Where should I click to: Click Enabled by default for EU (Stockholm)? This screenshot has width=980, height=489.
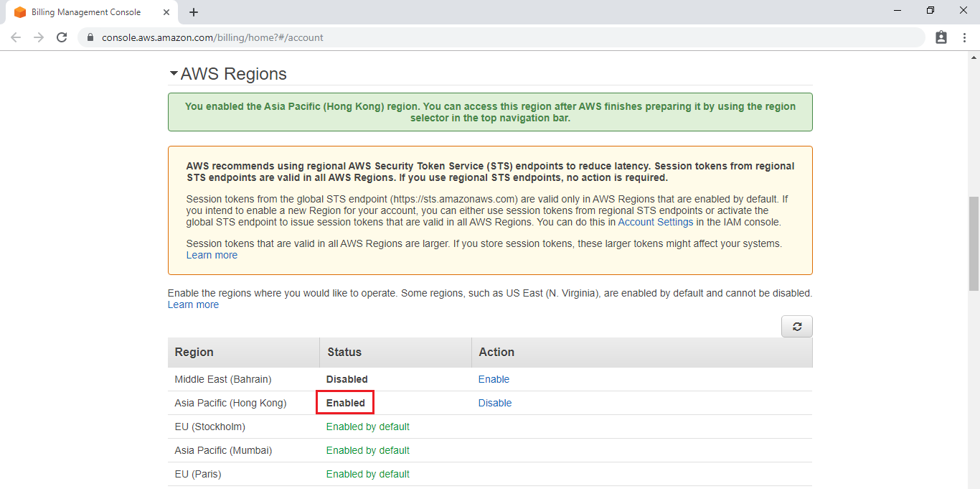(367, 427)
